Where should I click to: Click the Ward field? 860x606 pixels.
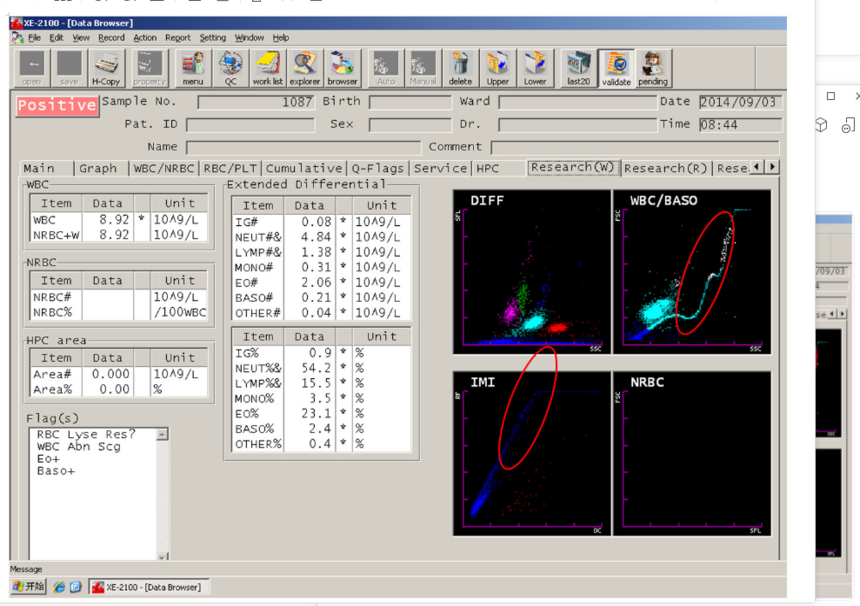(x=578, y=102)
